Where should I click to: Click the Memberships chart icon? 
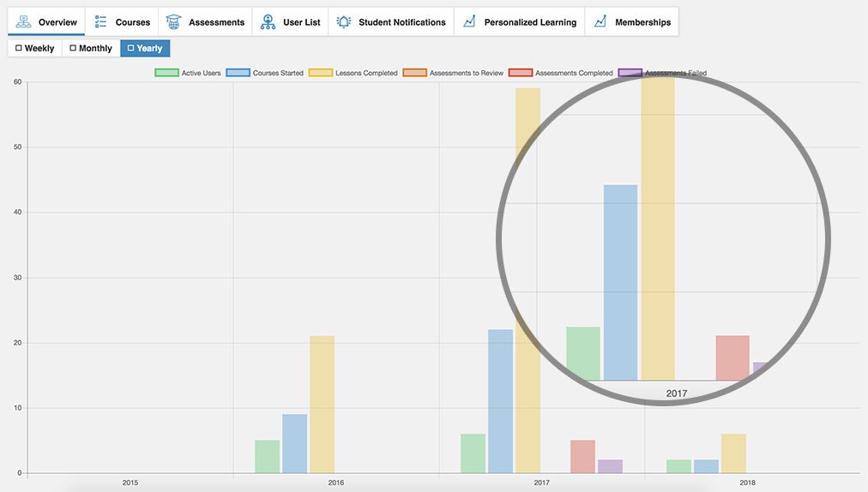point(600,21)
